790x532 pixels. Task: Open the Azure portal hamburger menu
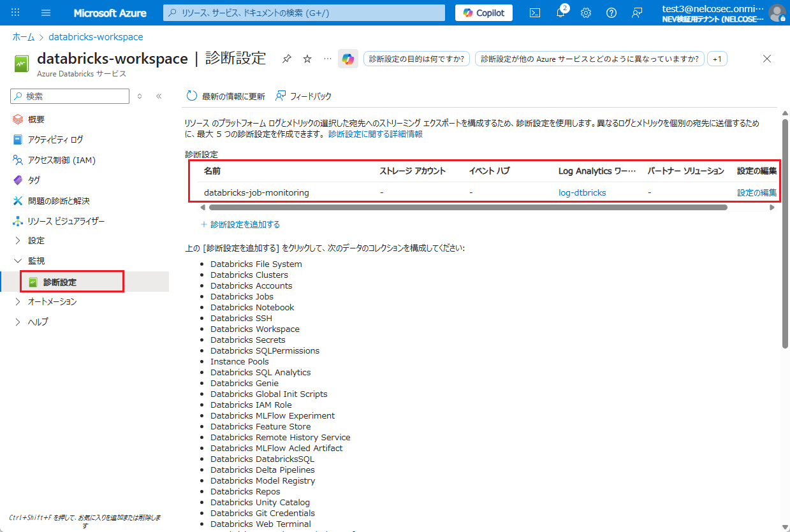(46, 13)
